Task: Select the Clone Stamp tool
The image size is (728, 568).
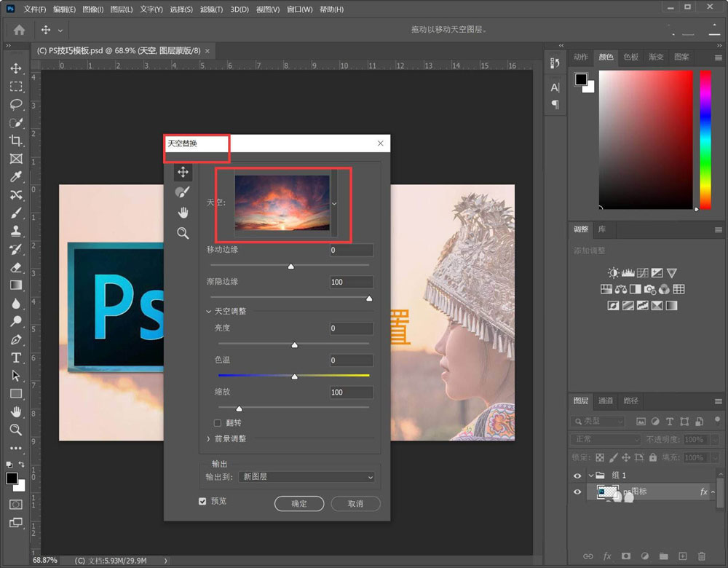Action: click(x=16, y=231)
